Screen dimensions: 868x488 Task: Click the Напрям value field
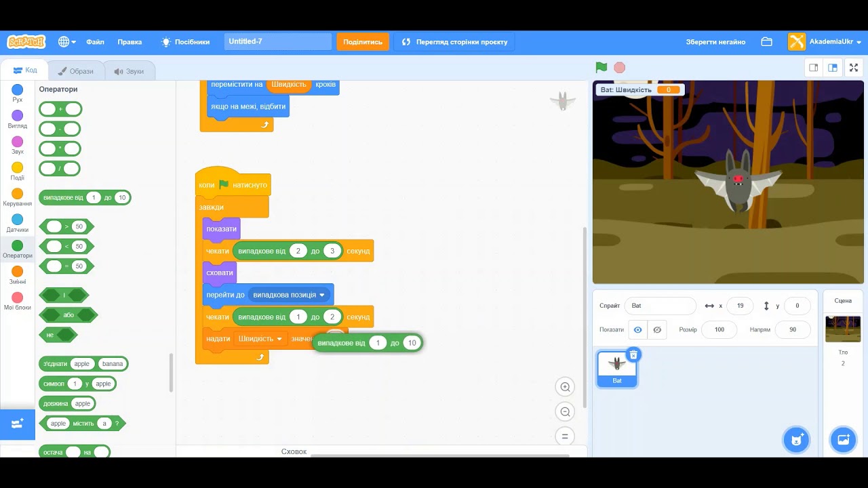click(x=793, y=330)
